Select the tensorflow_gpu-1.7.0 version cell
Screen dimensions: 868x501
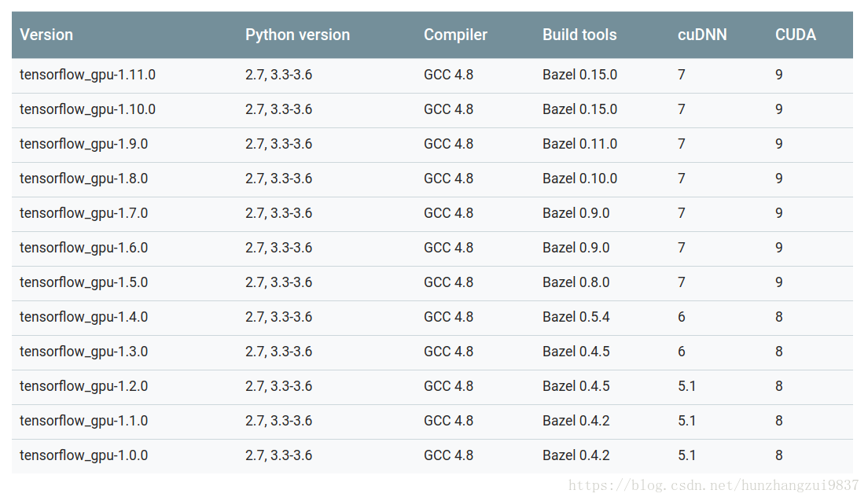[x=83, y=213]
